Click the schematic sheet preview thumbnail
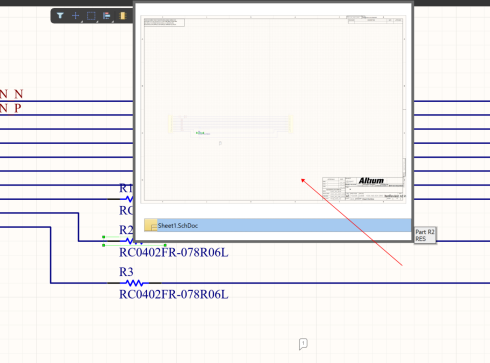Image resolution: width=490 pixels, height=363 pixels. pos(273,109)
